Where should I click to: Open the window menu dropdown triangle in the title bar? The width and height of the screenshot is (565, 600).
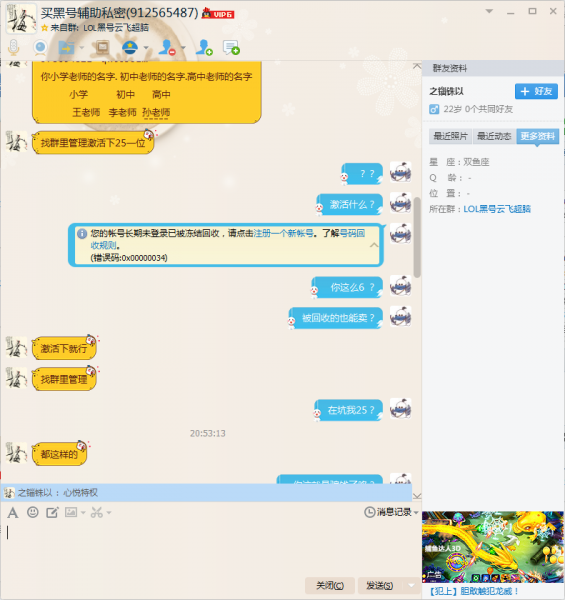pos(489,11)
